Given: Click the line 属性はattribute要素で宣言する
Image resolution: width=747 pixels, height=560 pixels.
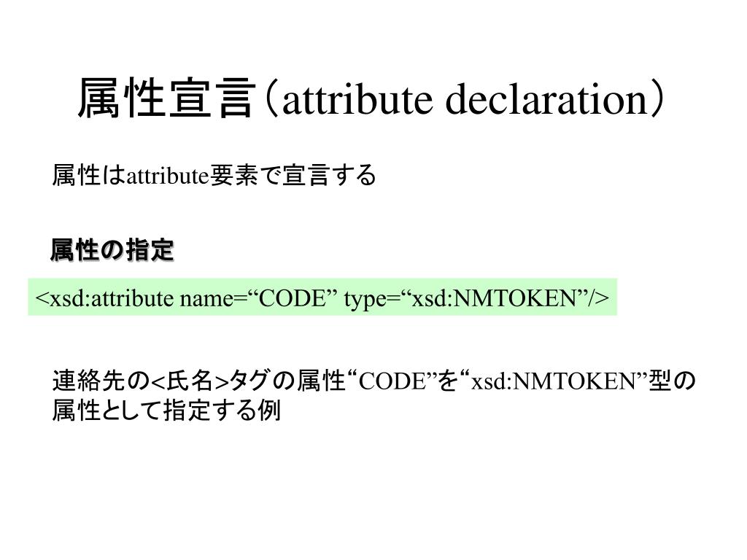Looking at the screenshot, I should (x=214, y=176).
